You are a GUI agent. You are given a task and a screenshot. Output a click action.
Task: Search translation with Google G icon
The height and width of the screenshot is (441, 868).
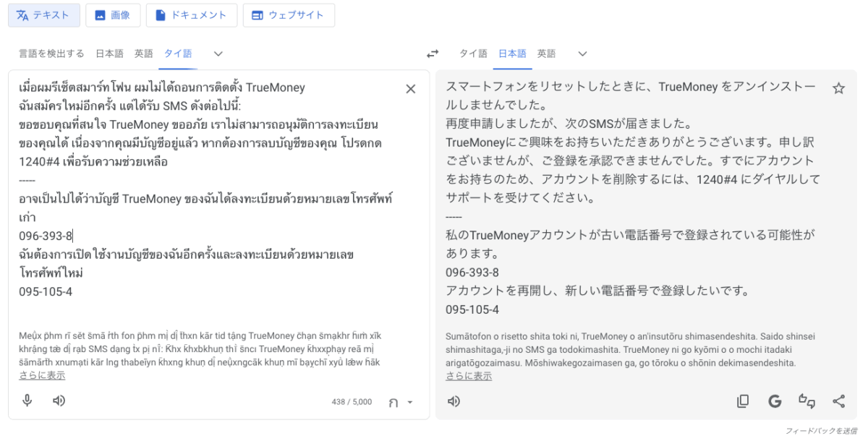click(775, 401)
